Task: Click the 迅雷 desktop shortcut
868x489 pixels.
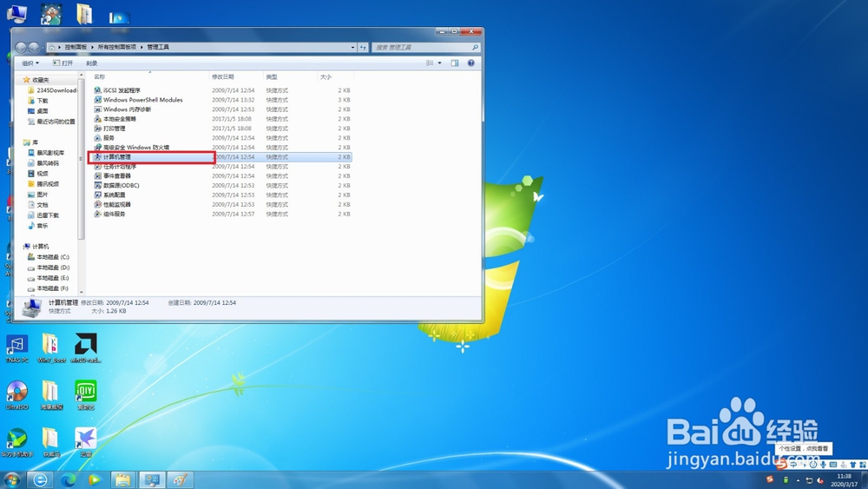Action: 86,442
